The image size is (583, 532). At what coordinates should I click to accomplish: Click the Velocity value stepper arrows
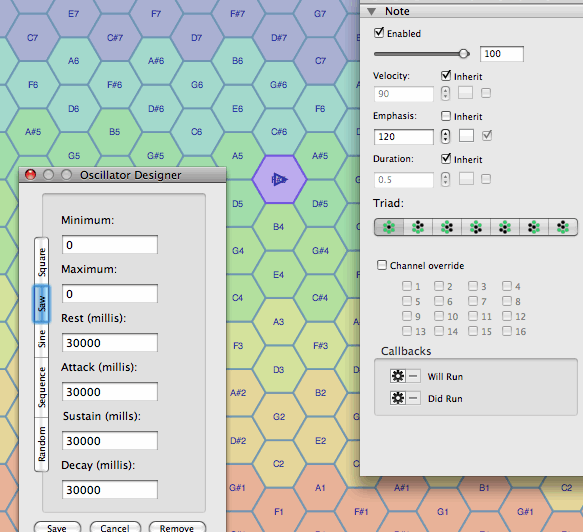(445, 93)
